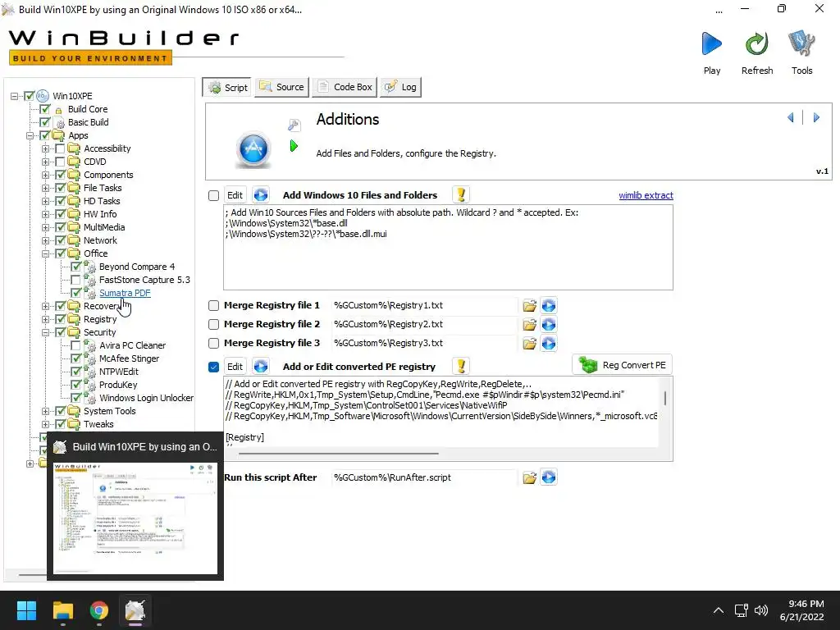This screenshot has width=840, height=630.
Task: Enable Add Windows 10 Files and Folders checkbox
Action: tap(214, 195)
